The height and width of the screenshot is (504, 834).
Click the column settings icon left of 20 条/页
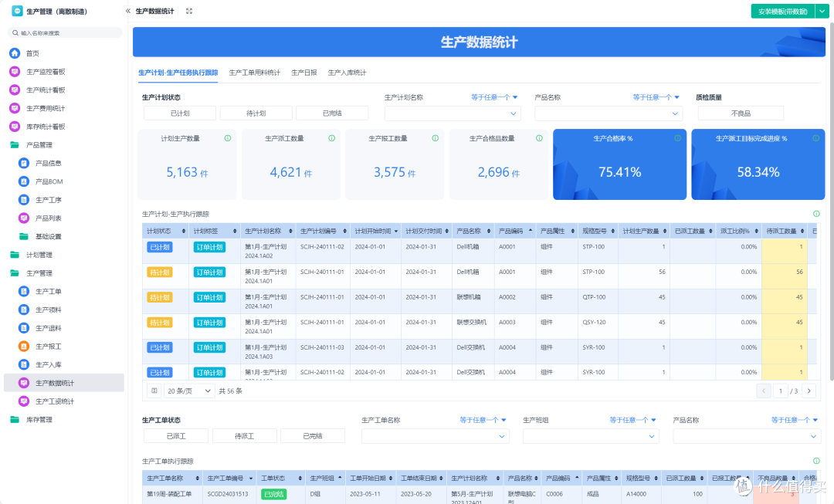pyautogui.click(x=154, y=391)
